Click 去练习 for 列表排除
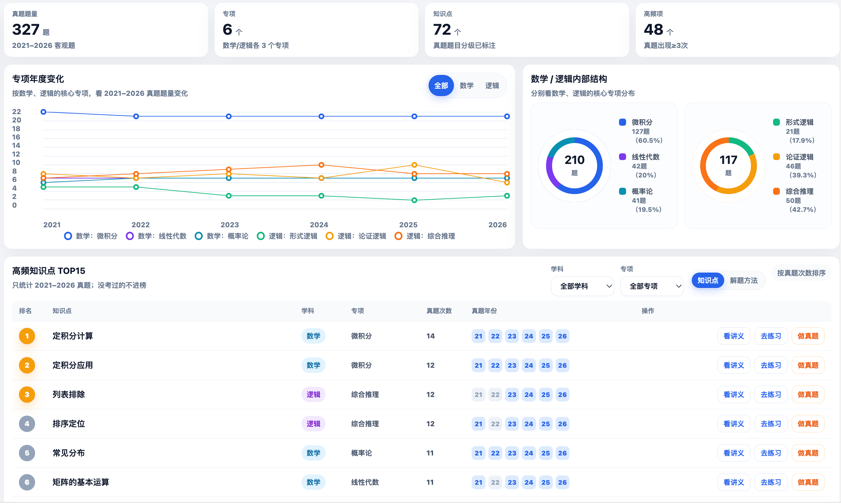The width and height of the screenshot is (841, 504). click(x=771, y=395)
